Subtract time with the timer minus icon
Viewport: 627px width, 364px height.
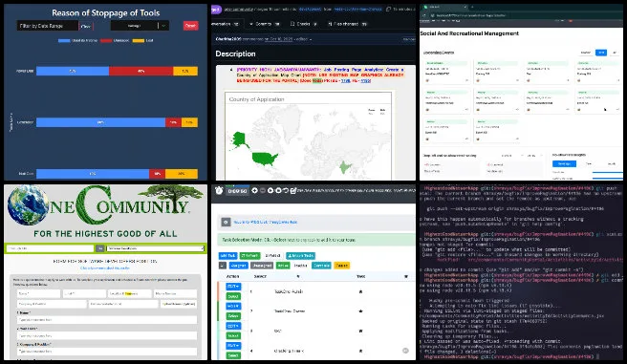pos(263,190)
